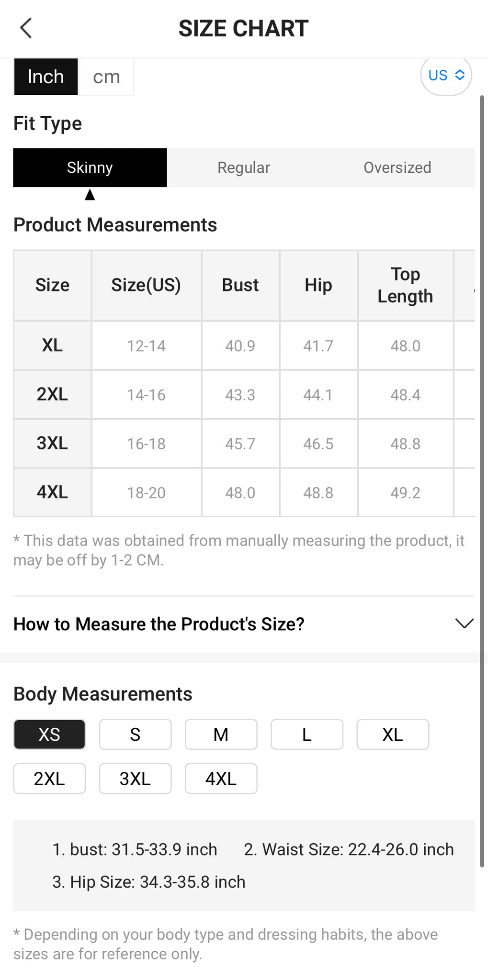Select M body measurement size

(x=221, y=734)
